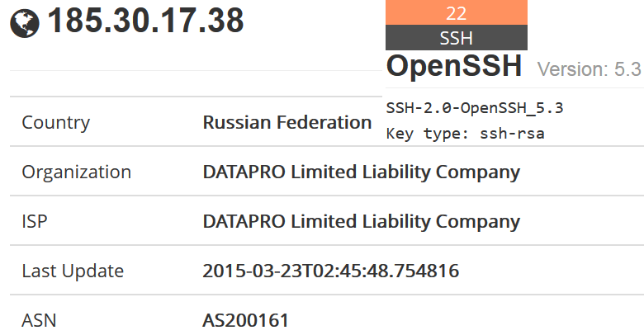Click the Last Update row label
644x335 pixels.
tap(73, 271)
